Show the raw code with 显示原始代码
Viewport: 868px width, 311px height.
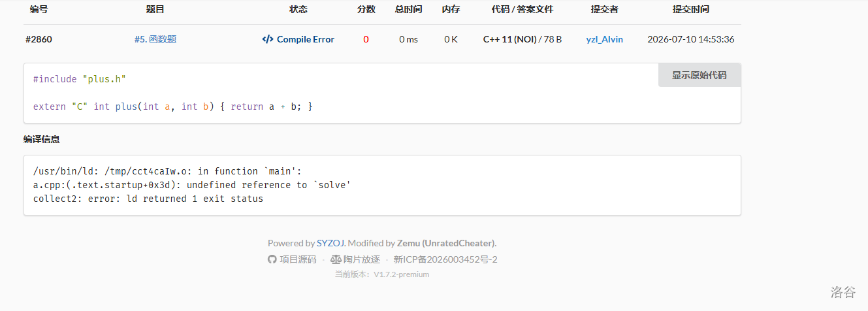pyautogui.click(x=699, y=75)
